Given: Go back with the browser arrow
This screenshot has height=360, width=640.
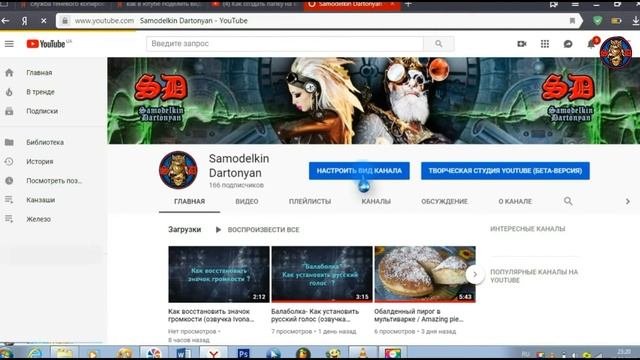Looking at the screenshot, I should (x=6, y=20).
